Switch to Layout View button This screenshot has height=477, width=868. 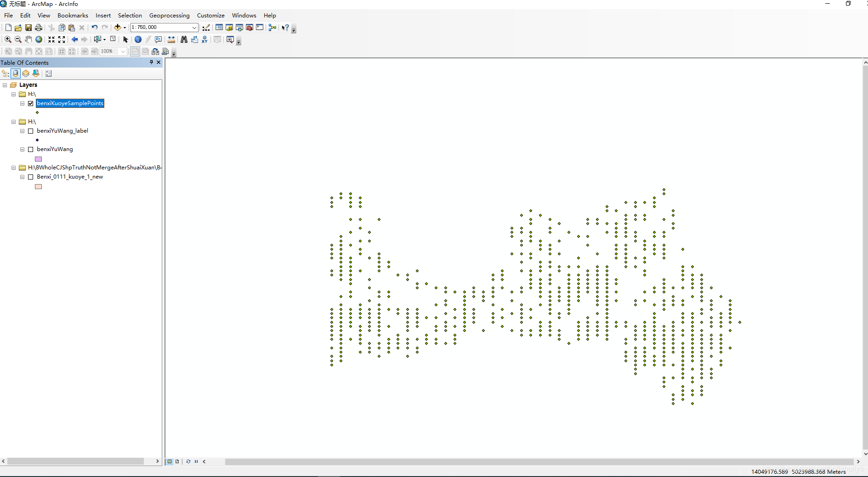coord(177,461)
